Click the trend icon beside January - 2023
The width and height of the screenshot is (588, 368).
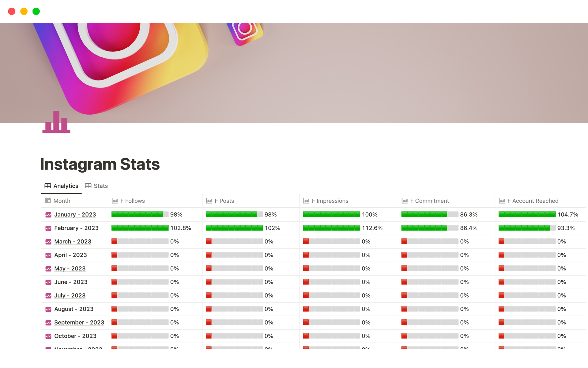coord(48,215)
